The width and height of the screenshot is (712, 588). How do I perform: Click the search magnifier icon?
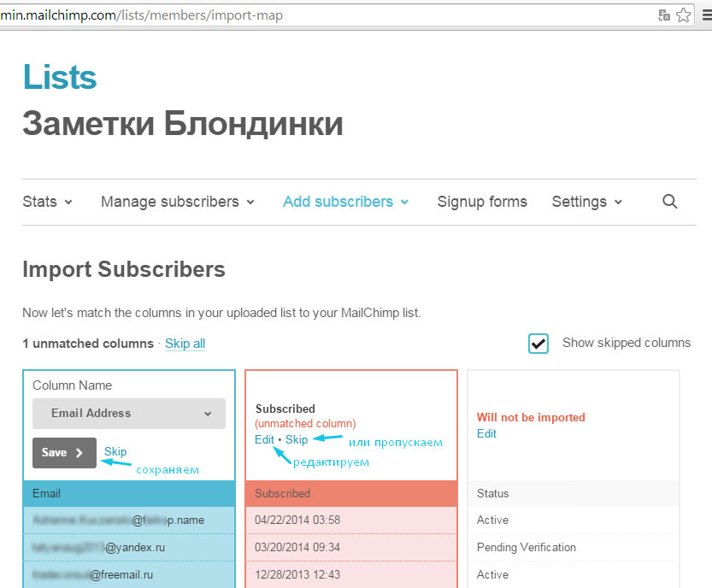point(669,201)
